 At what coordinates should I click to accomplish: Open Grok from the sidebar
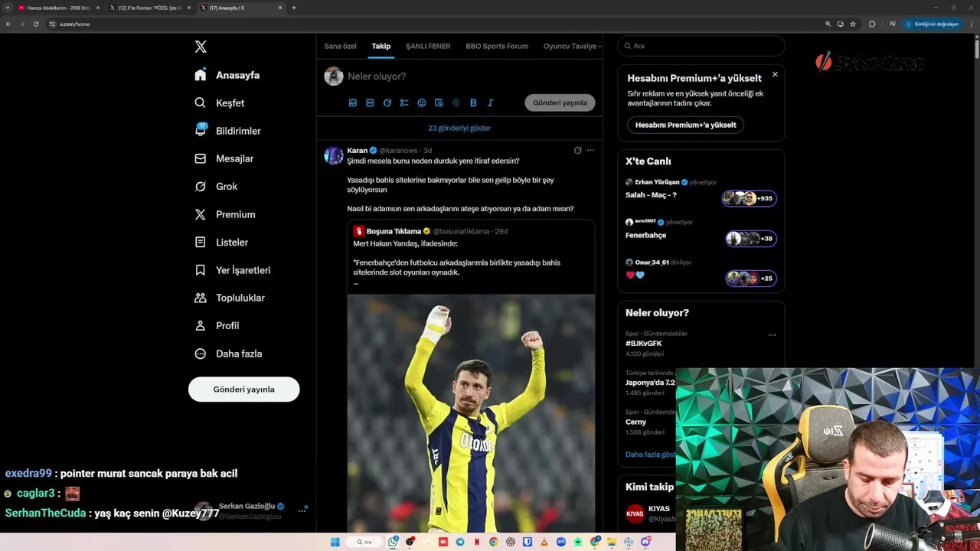pyautogui.click(x=216, y=186)
